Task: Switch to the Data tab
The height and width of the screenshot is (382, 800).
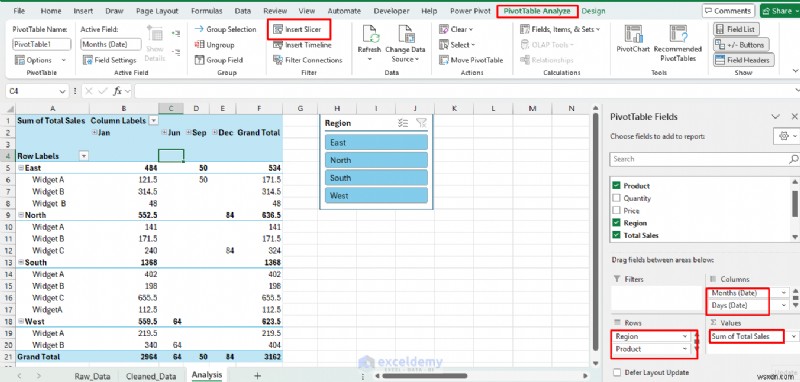Action: pos(243,11)
